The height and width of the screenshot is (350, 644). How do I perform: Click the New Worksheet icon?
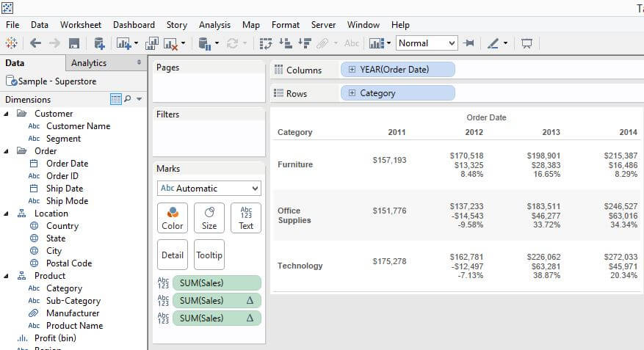[x=123, y=43]
